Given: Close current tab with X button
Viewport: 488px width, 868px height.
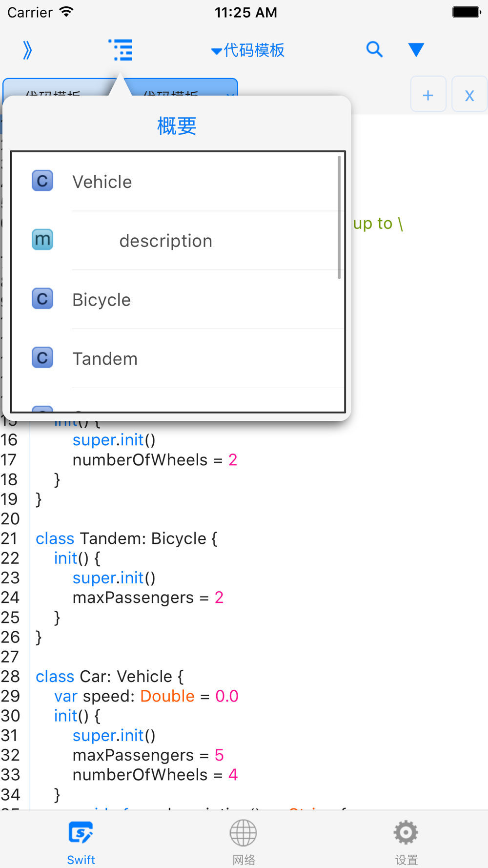Looking at the screenshot, I should coord(469,95).
